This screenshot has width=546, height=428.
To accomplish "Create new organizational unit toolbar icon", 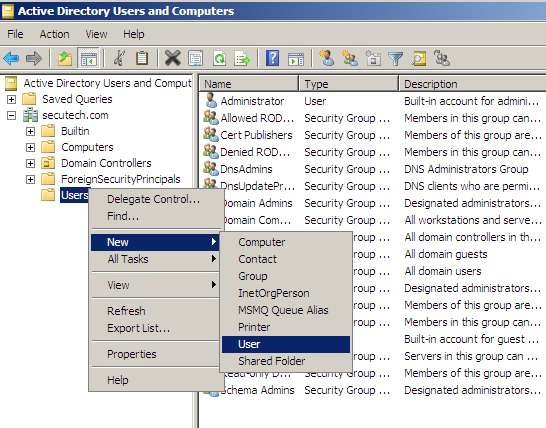I will click(x=373, y=58).
